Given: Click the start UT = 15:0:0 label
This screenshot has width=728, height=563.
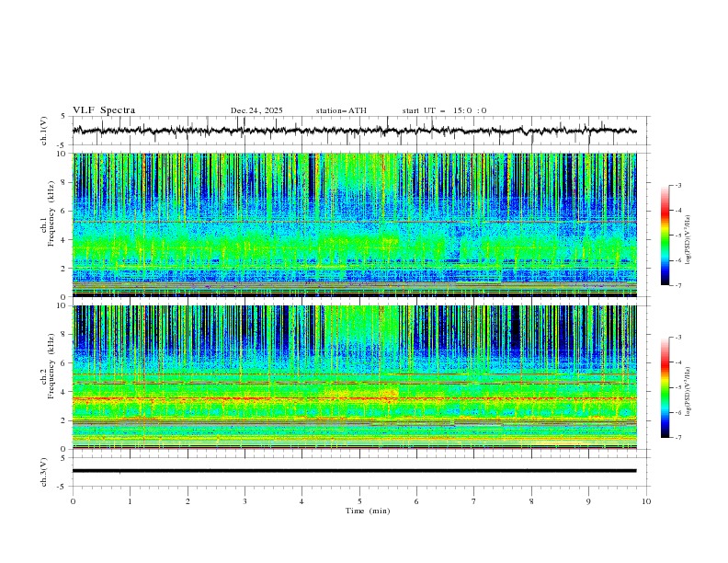Looking at the screenshot, I should tap(444, 110).
